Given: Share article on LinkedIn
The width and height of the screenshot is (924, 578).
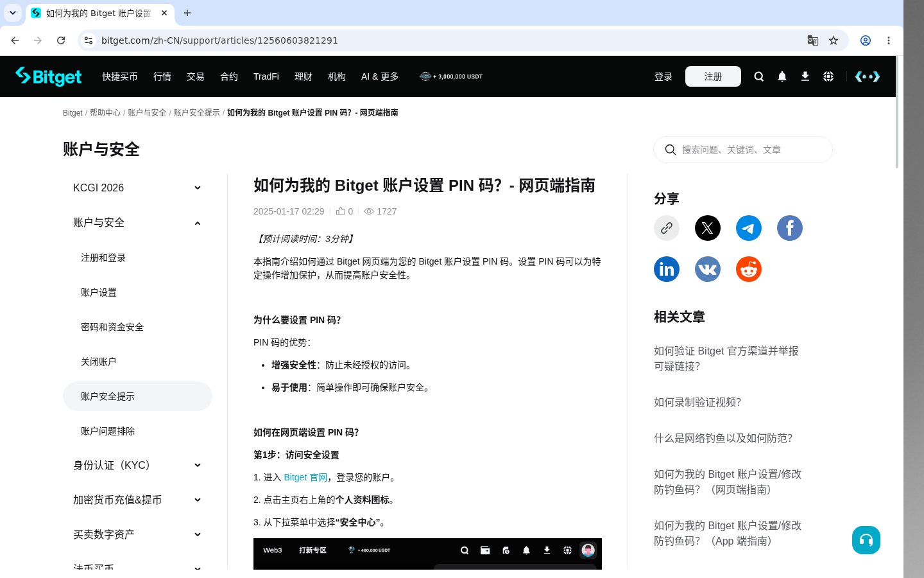Looking at the screenshot, I should pyautogui.click(x=667, y=269).
